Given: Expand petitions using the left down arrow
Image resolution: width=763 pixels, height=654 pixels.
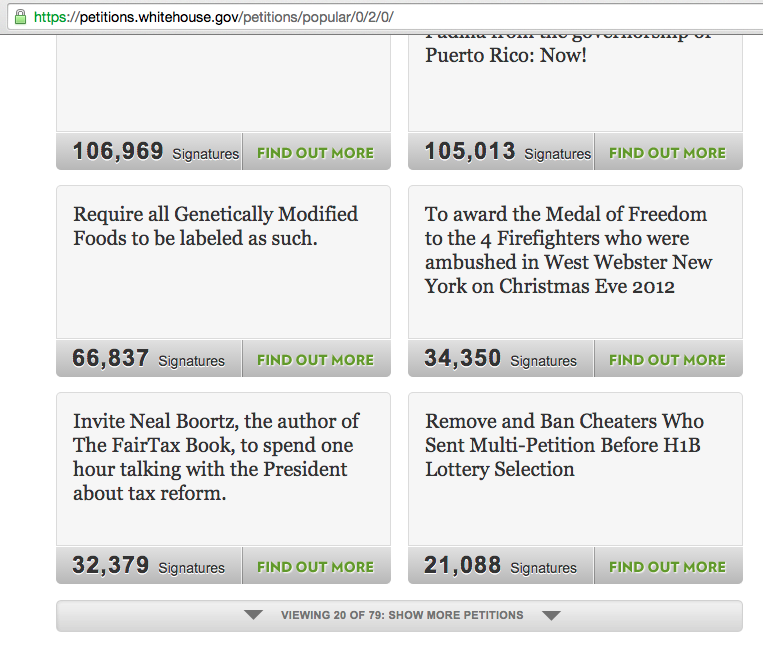Looking at the screenshot, I should pos(254,615).
